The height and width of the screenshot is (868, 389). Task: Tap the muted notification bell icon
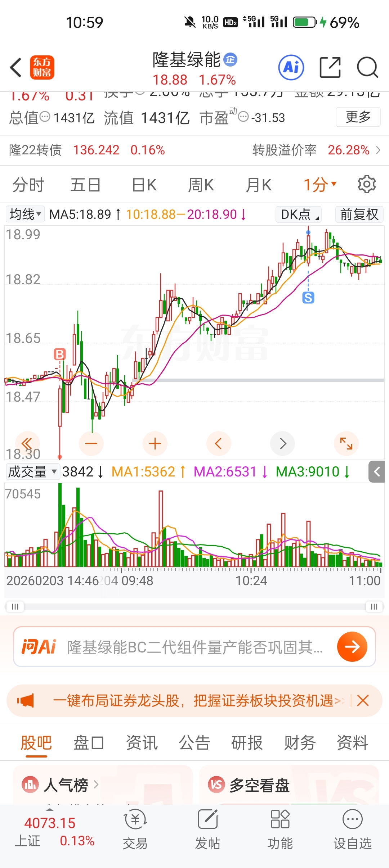click(190, 22)
